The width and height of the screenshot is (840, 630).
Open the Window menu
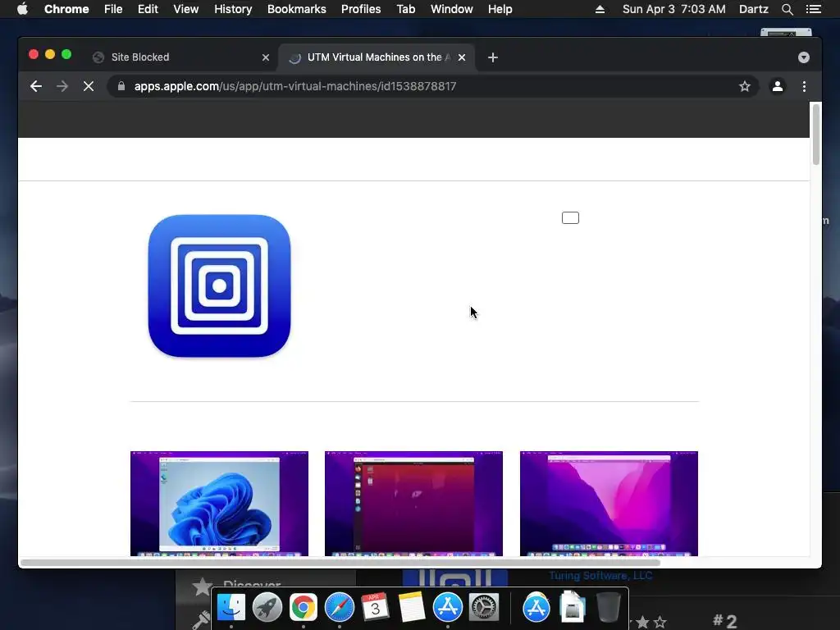452,9
